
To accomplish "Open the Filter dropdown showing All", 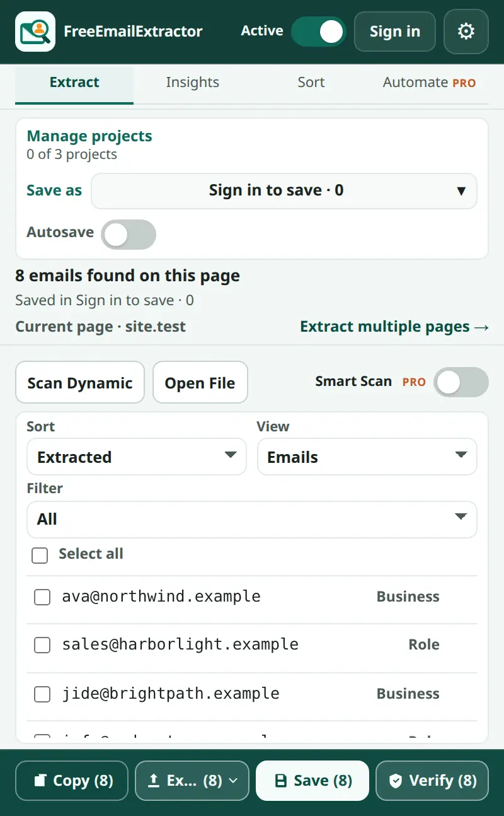I will (252, 520).
